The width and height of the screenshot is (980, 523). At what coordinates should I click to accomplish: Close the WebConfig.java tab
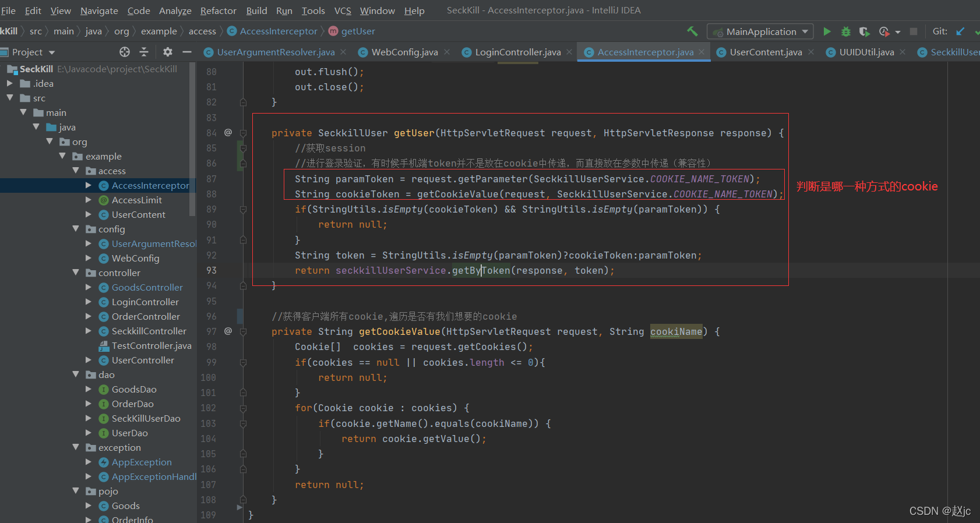click(447, 52)
